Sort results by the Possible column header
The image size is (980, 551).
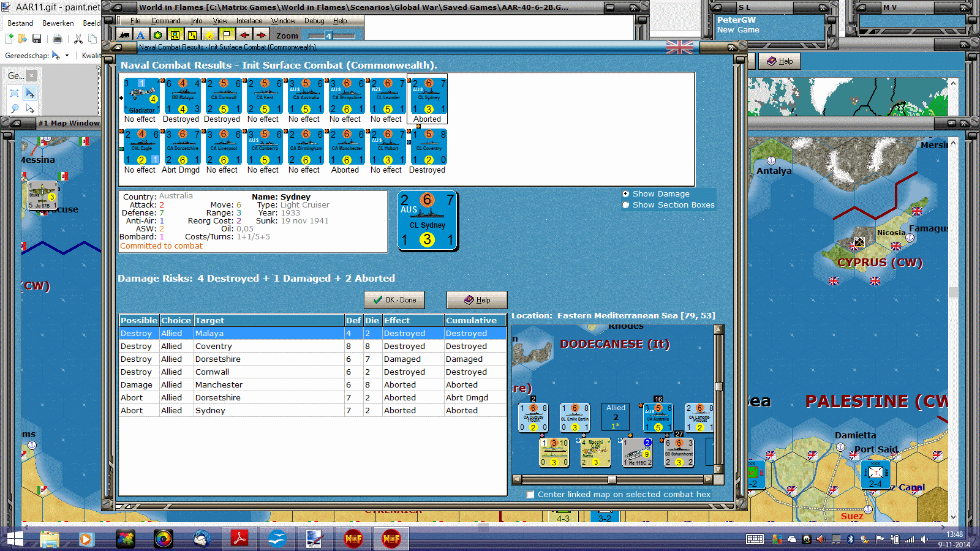tap(139, 320)
